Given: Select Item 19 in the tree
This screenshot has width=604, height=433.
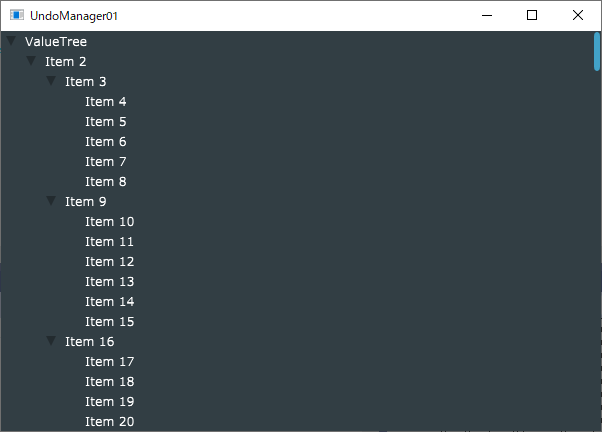Looking at the screenshot, I should tap(109, 402).
